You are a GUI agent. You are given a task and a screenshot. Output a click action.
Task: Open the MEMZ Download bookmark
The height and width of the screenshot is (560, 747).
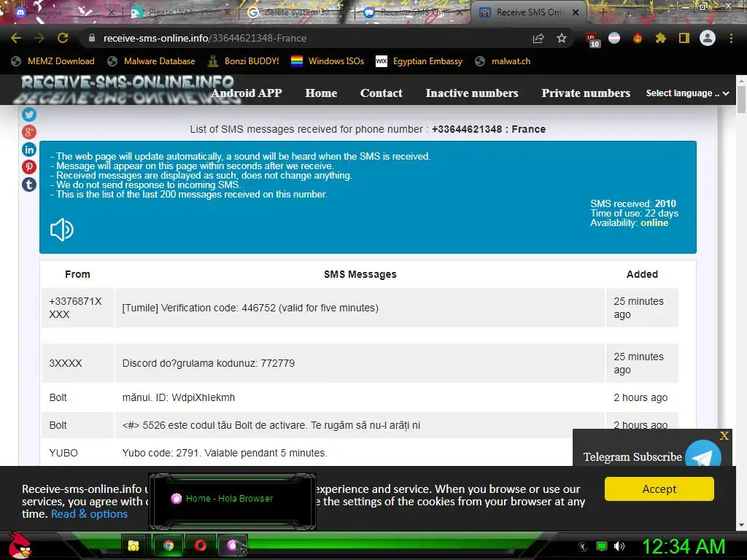coord(53,61)
